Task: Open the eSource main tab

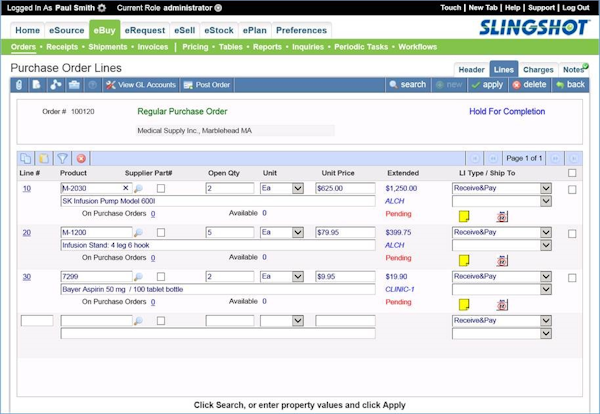Action: 67,30
